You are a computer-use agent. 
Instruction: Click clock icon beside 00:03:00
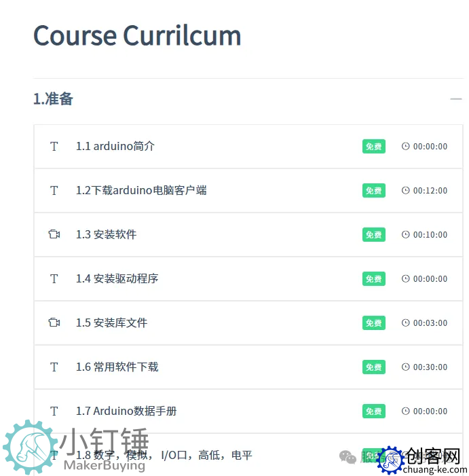click(x=406, y=323)
